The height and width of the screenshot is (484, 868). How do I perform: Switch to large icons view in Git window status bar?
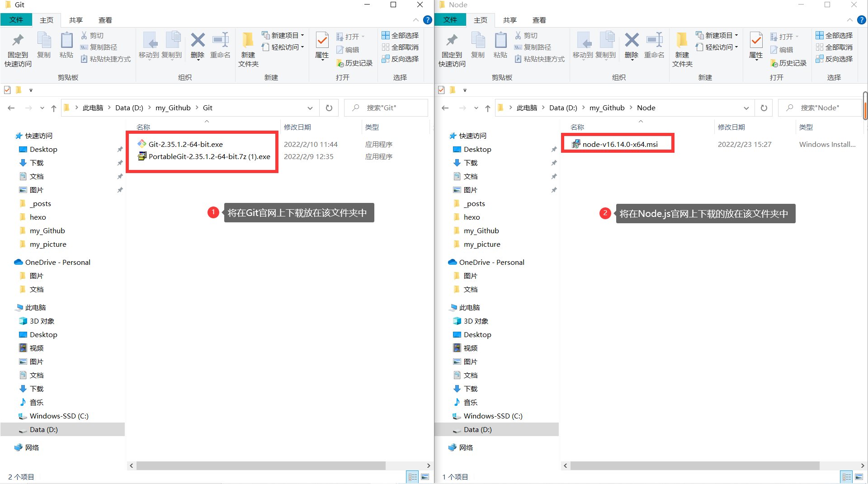click(x=425, y=477)
